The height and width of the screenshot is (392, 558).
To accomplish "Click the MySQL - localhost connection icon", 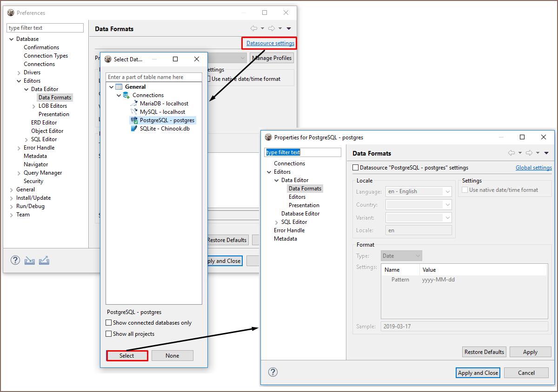I will (x=134, y=112).
